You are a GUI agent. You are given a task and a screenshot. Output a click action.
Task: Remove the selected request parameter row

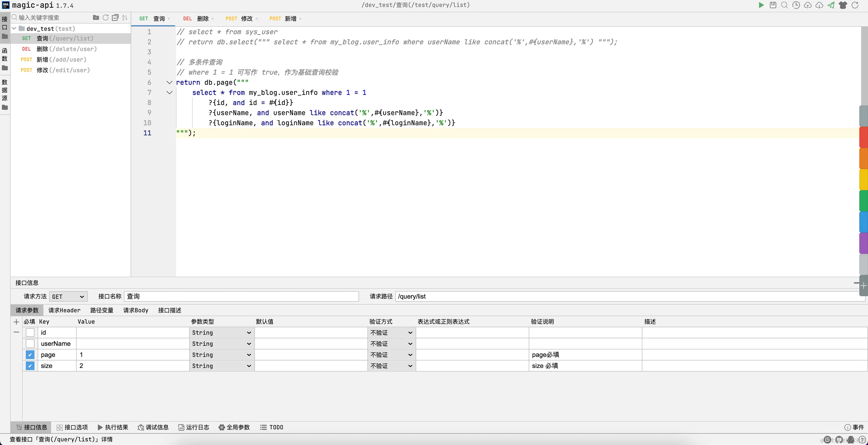pyautogui.click(x=16, y=332)
